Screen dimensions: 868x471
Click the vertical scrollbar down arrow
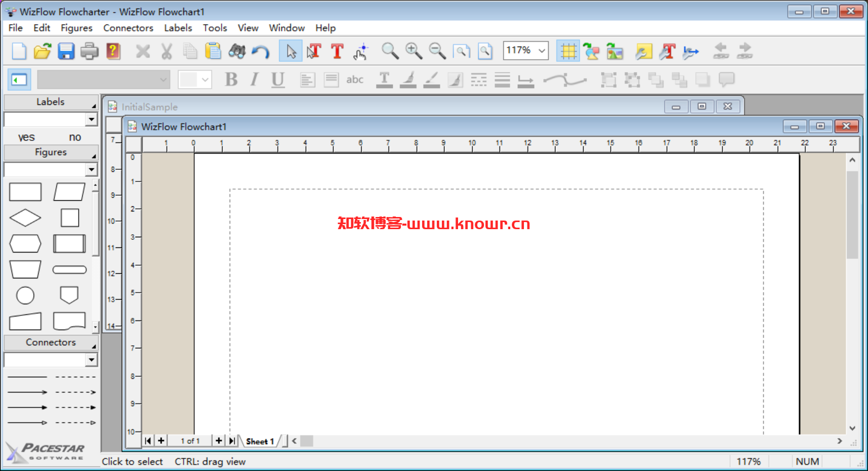pyautogui.click(x=852, y=428)
